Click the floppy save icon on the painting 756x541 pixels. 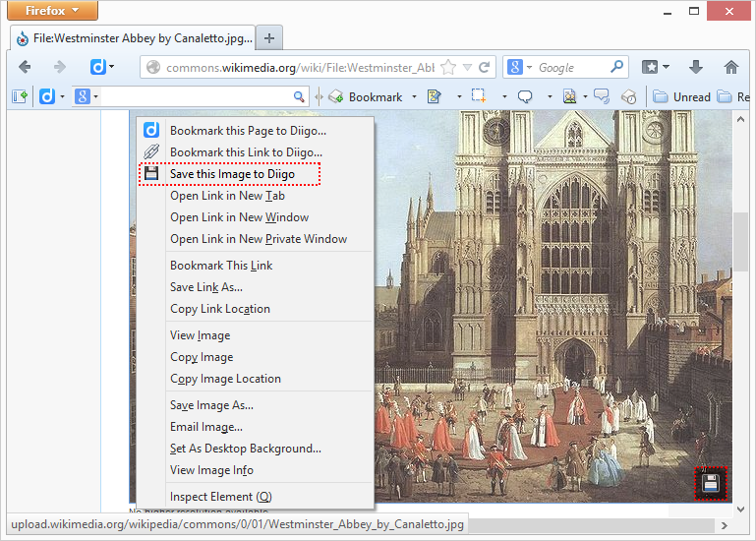[710, 483]
